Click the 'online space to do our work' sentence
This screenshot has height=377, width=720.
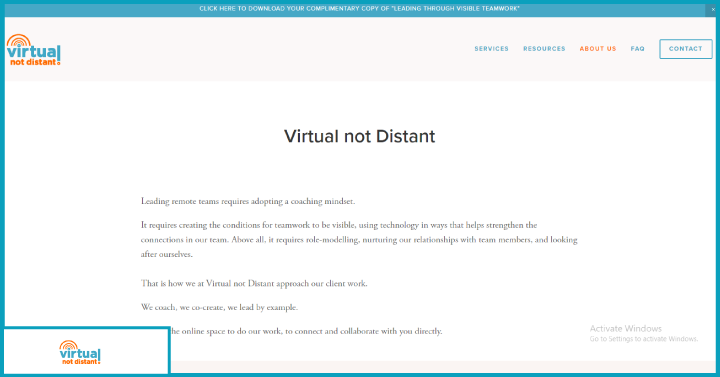click(306, 331)
